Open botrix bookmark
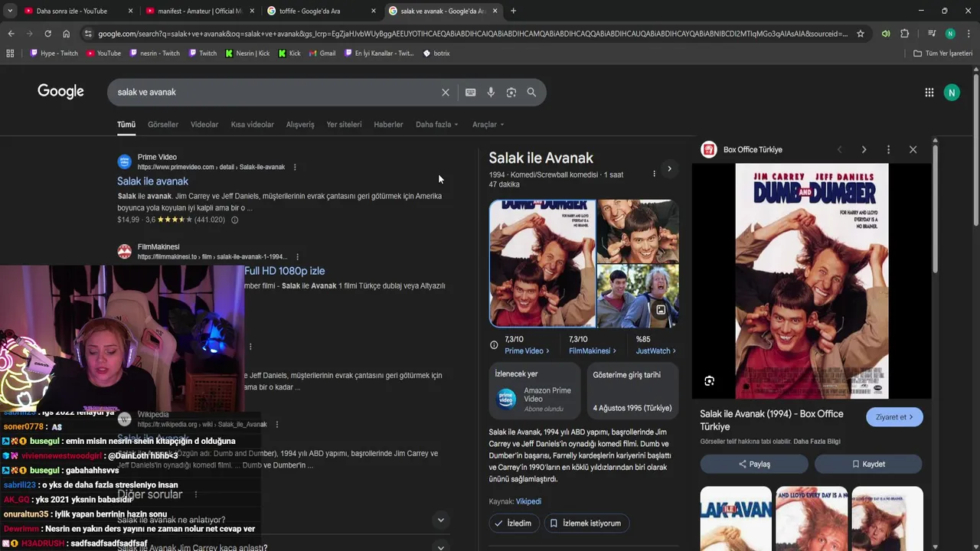980x551 pixels. point(436,54)
